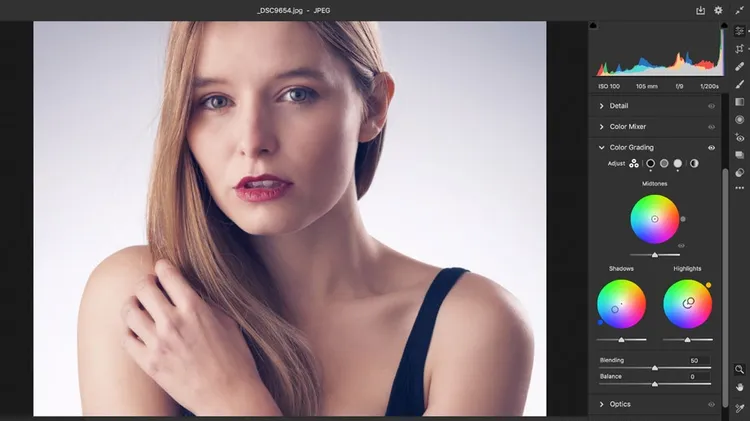This screenshot has width=750, height=421.
Task: Select the color sampler eyedropper tool
Action: click(739, 408)
